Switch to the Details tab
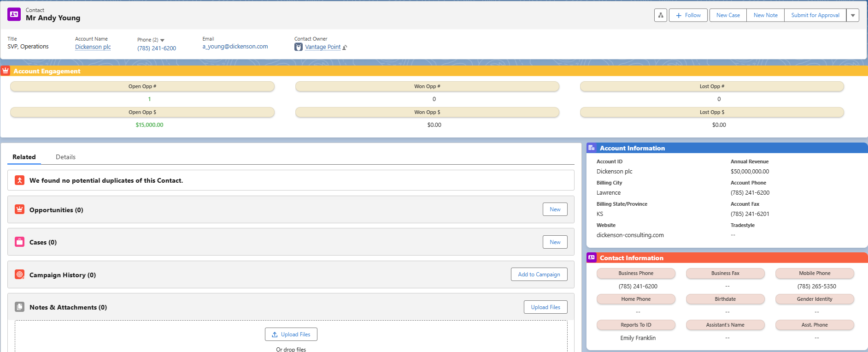Viewport: 868px width, 352px height. (x=65, y=157)
